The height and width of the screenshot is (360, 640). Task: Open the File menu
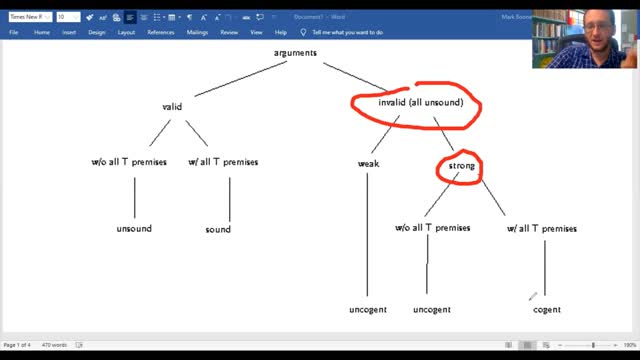point(13,32)
